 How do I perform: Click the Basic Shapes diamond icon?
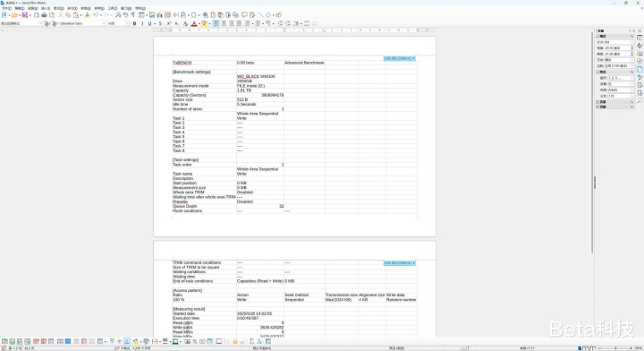[x=268, y=15]
